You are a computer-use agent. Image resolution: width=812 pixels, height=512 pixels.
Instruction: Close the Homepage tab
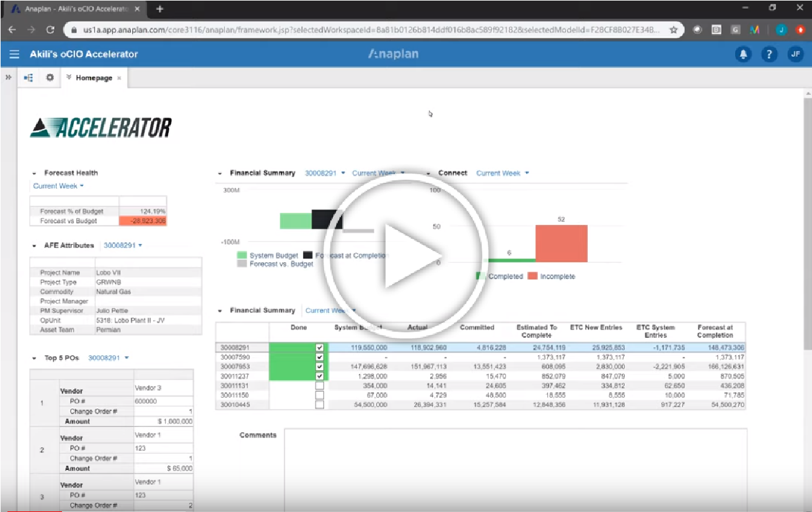click(x=119, y=78)
